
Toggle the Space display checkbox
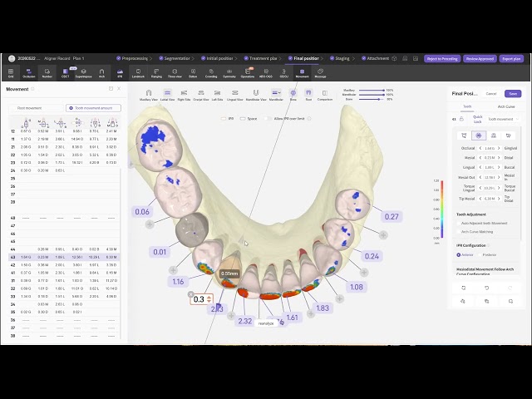(243, 119)
